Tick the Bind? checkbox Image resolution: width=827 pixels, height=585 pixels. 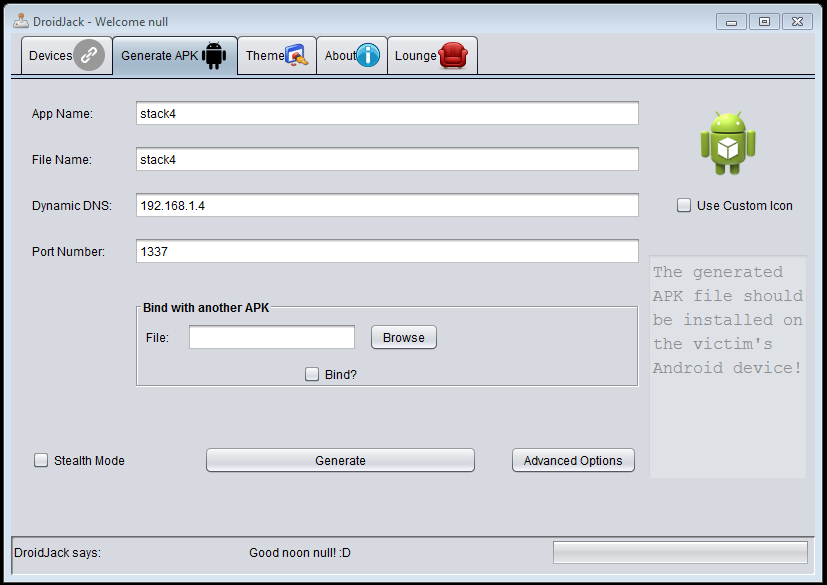click(312, 375)
